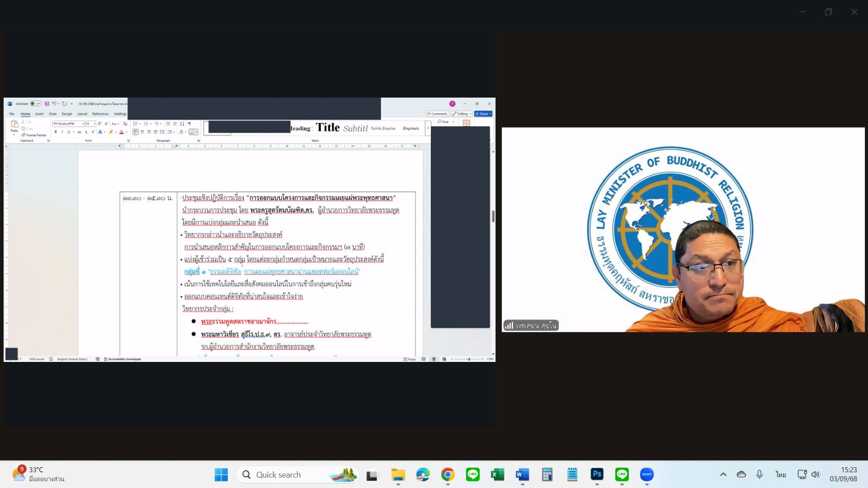Screen dimensions: 868x488
Task: Open the Font dialog launcher
Action: (x=128, y=141)
